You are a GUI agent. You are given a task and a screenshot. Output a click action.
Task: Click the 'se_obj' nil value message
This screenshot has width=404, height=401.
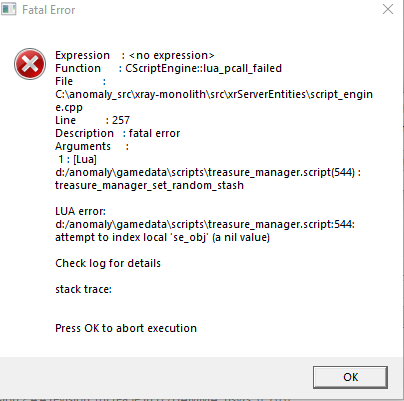(x=162, y=237)
